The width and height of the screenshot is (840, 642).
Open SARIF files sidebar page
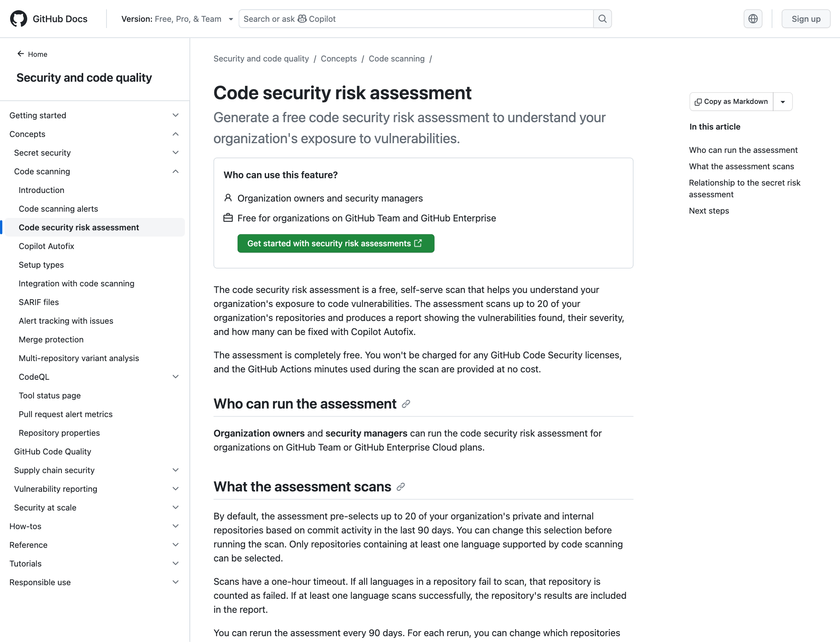(x=39, y=302)
